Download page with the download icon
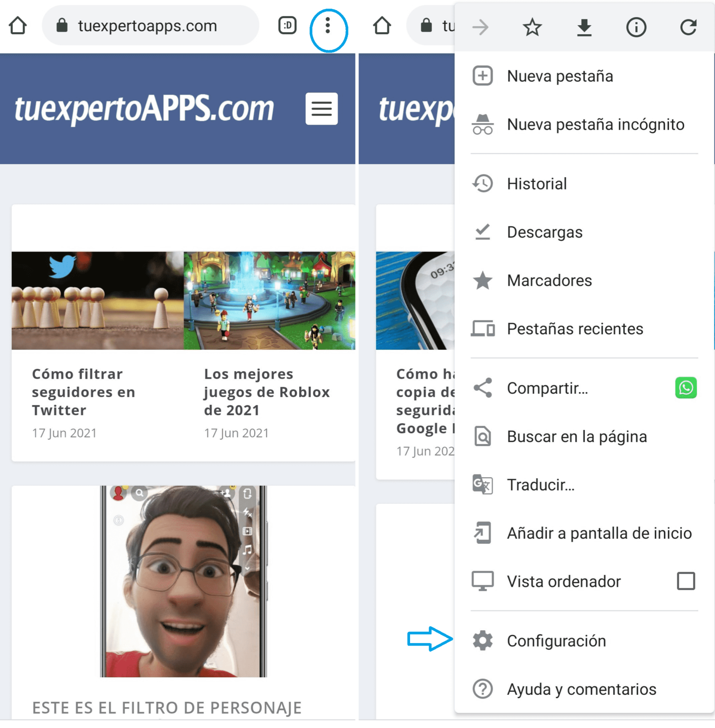Viewport: 715px width, 728px height. coord(584,27)
